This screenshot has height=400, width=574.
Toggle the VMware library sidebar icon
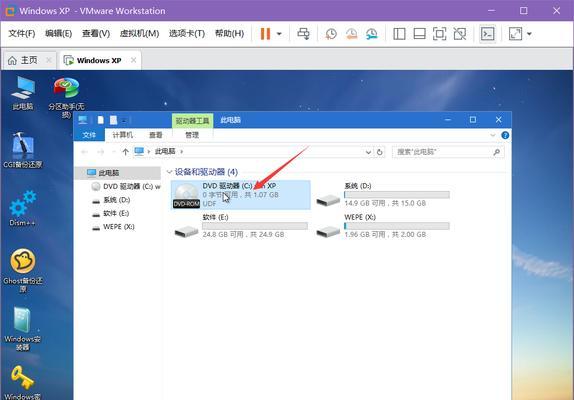tap(399, 34)
